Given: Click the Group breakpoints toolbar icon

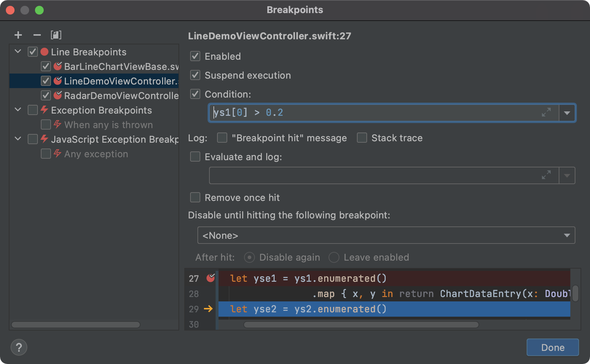Looking at the screenshot, I should [x=56, y=35].
